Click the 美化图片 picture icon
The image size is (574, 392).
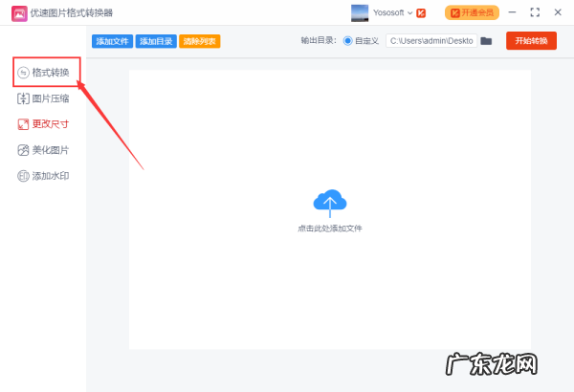click(x=23, y=150)
